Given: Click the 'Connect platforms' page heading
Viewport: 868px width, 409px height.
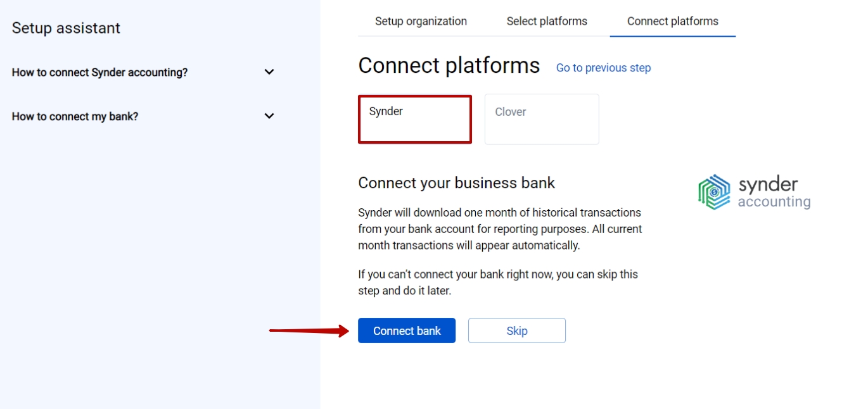Looking at the screenshot, I should pyautogui.click(x=449, y=65).
